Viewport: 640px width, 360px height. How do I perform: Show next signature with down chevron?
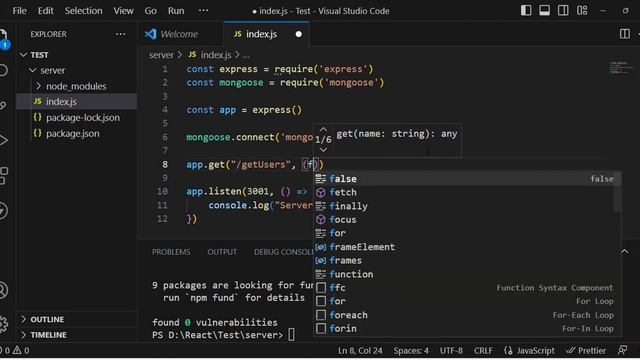coord(323,150)
